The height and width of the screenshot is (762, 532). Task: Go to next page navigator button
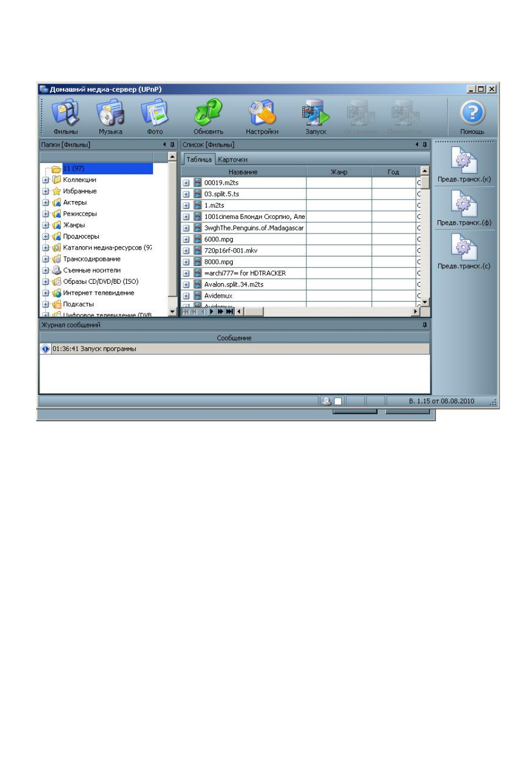pos(221,312)
